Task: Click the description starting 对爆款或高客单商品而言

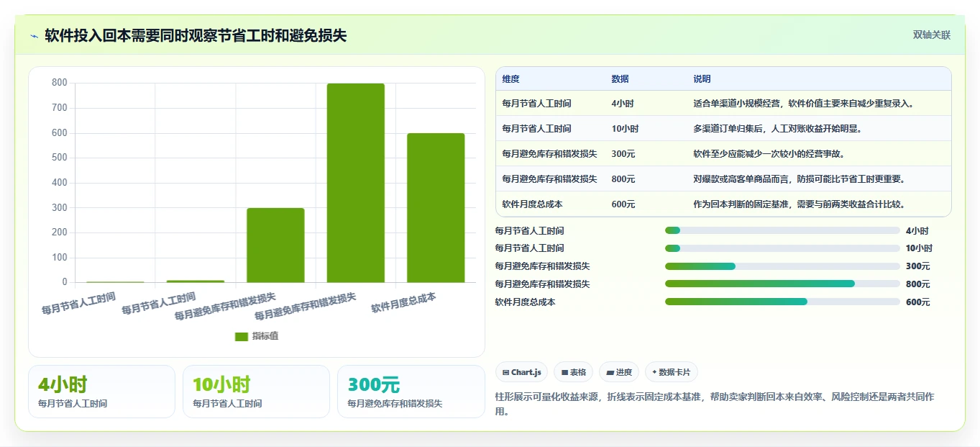Action: [x=799, y=179]
